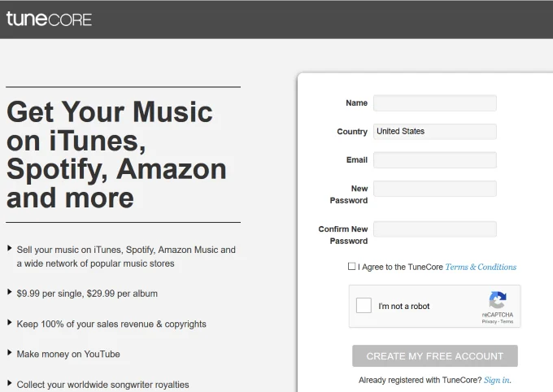The width and height of the screenshot is (553, 392).
Task: Open reCAPTCHA Privacy link
Action: (x=490, y=321)
